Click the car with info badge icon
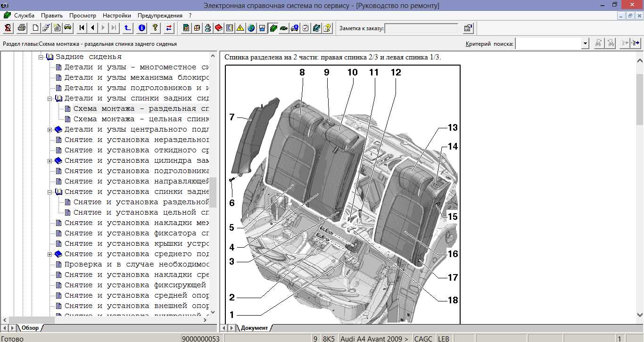This screenshot has height=342, width=644. point(295,28)
